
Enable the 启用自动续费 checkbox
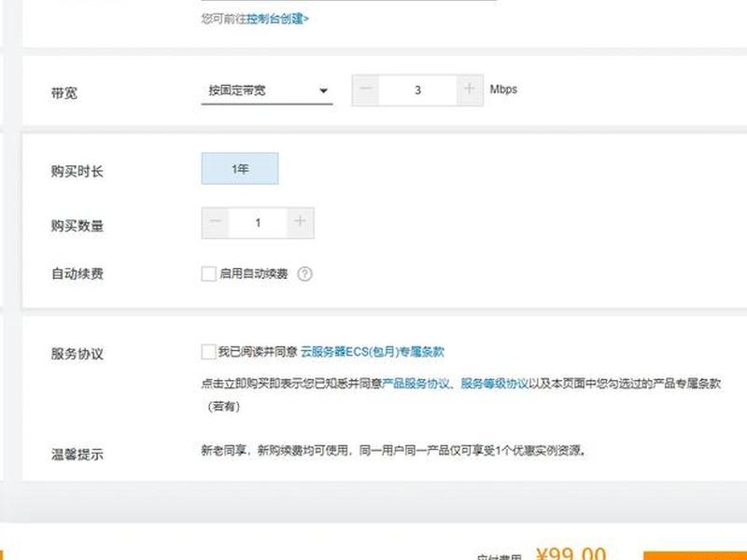[x=208, y=273]
